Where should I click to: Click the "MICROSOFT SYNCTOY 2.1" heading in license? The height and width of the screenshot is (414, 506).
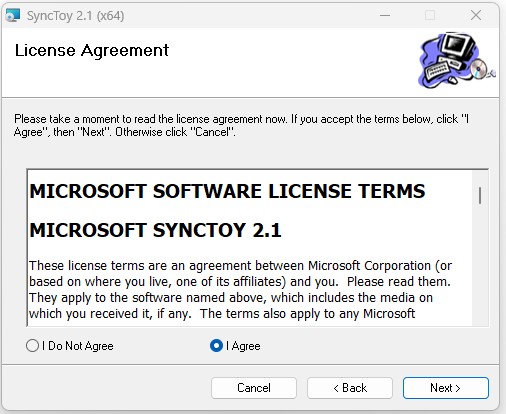[x=155, y=230]
